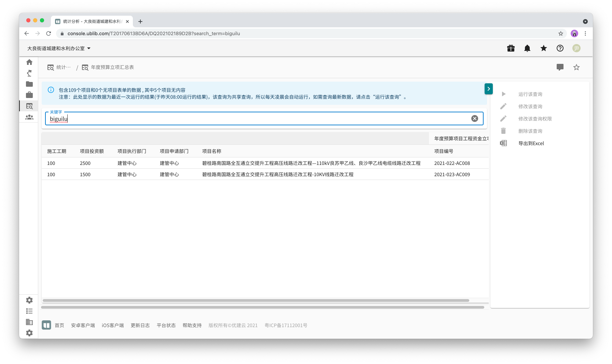Open Chrome three-dot menu

click(585, 33)
